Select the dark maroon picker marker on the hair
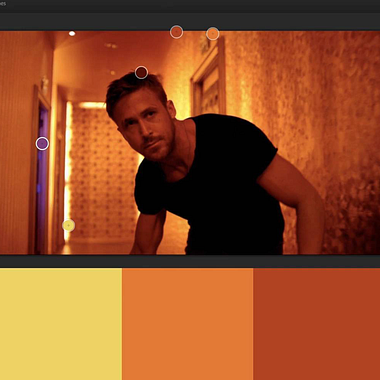Screen dimensions: 380x380 [141, 72]
